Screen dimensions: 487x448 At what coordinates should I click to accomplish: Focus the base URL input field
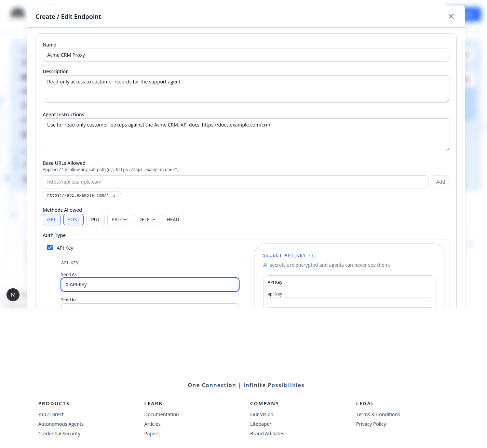tap(235, 182)
